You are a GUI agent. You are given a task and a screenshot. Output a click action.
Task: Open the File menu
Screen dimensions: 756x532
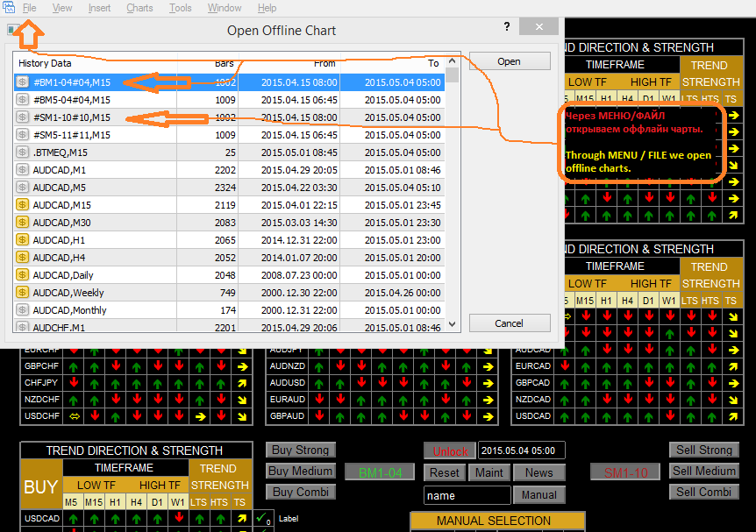30,8
